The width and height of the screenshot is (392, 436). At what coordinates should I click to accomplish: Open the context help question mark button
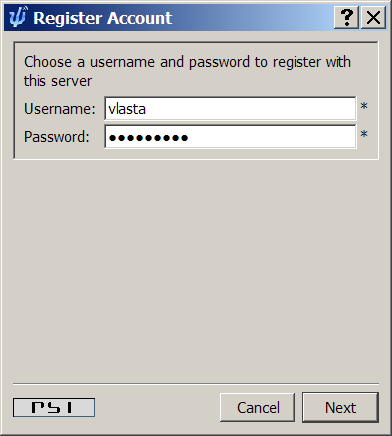tap(346, 17)
